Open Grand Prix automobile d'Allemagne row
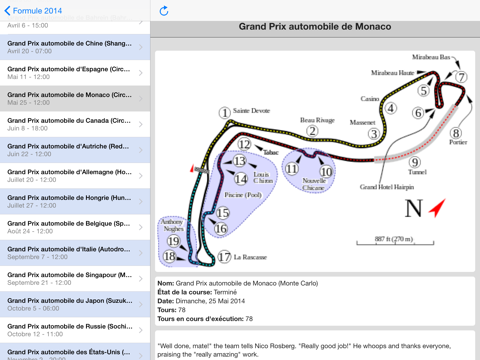The width and height of the screenshot is (480, 360). tap(75, 176)
